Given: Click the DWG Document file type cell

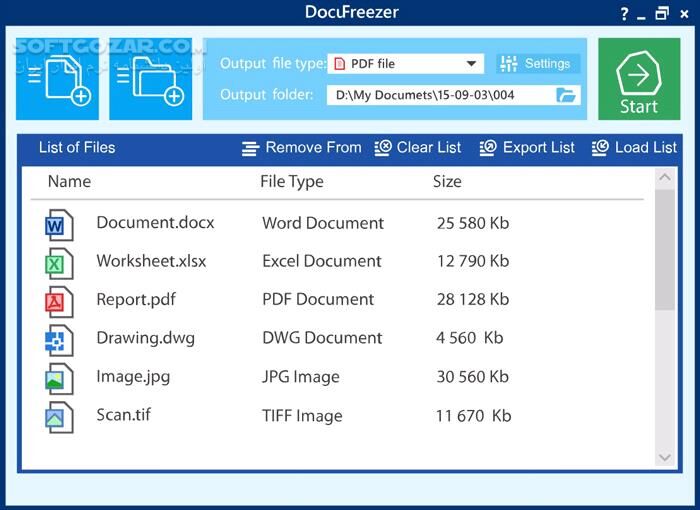Looking at the screenshot, I should click(x=322, y=338).
